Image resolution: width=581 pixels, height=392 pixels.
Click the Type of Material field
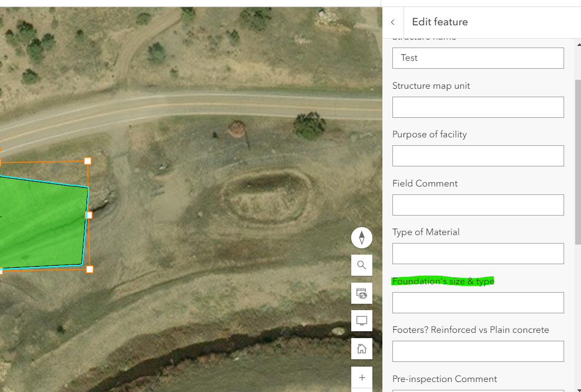coord(478,254)
